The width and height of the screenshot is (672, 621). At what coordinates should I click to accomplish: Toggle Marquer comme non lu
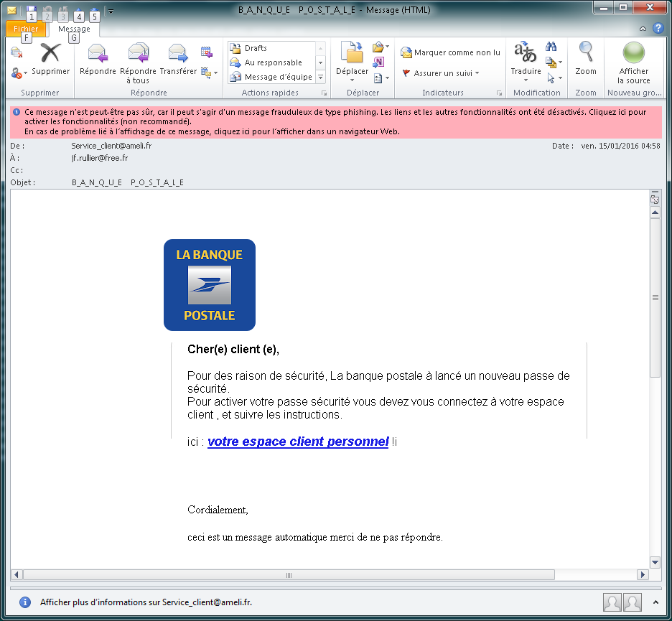click(450, 52)
